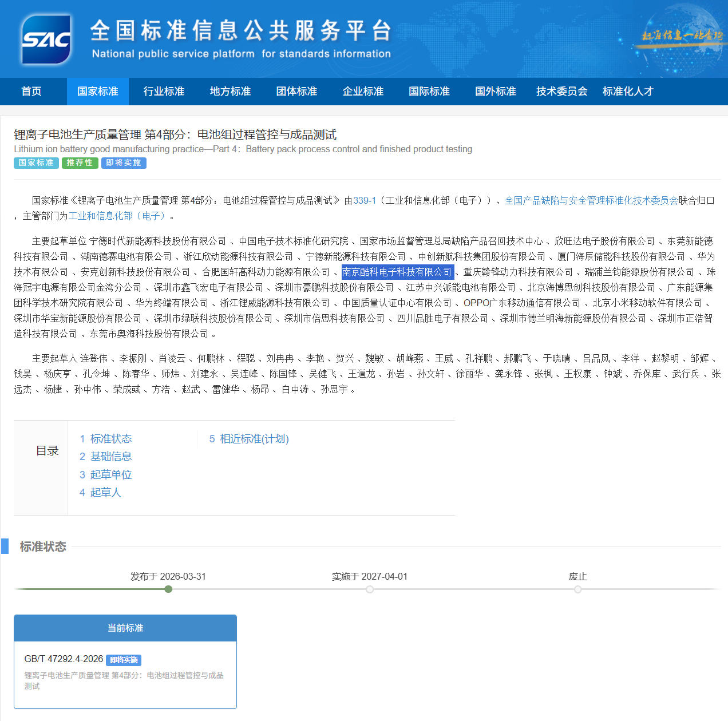Select the 团体标准 navigation item
This screenshot has width=728, height=721.
point(296,92)
